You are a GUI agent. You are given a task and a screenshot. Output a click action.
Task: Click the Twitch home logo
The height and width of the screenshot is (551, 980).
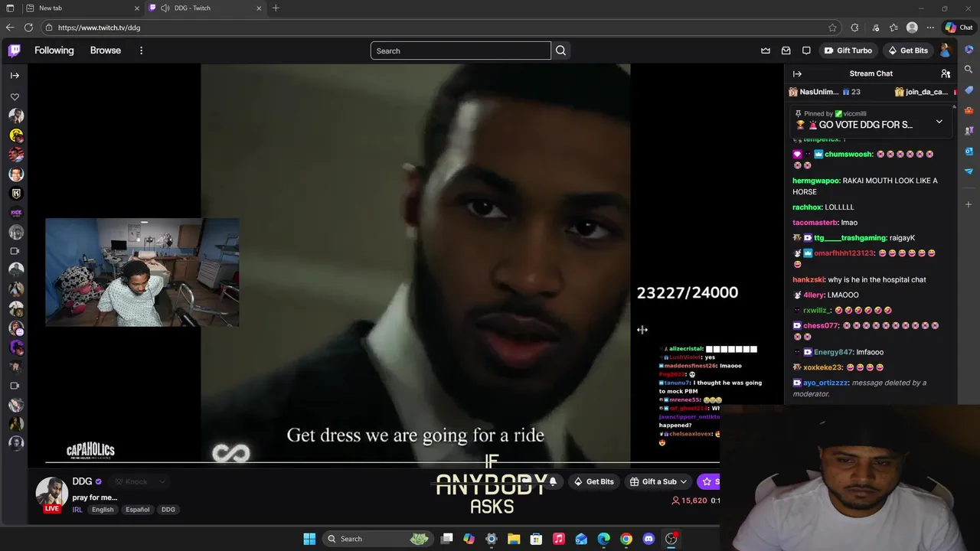[x=15, y=51]
